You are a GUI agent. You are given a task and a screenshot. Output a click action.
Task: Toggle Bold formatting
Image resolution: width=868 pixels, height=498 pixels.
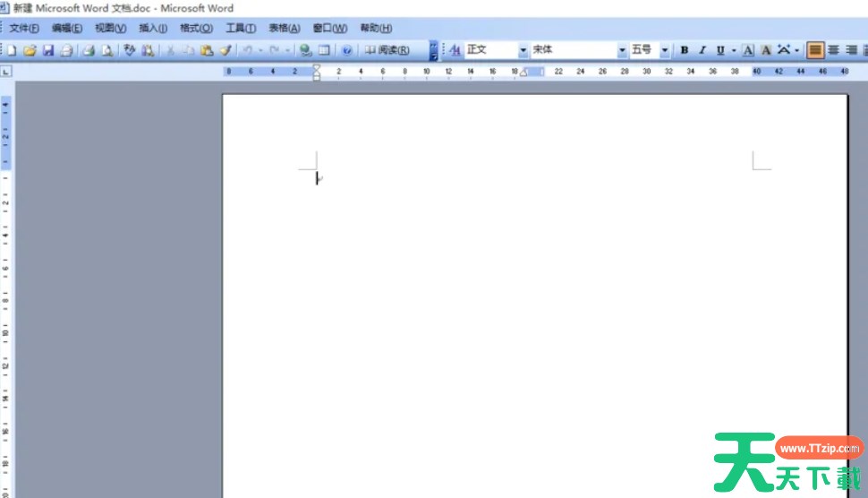685,50
